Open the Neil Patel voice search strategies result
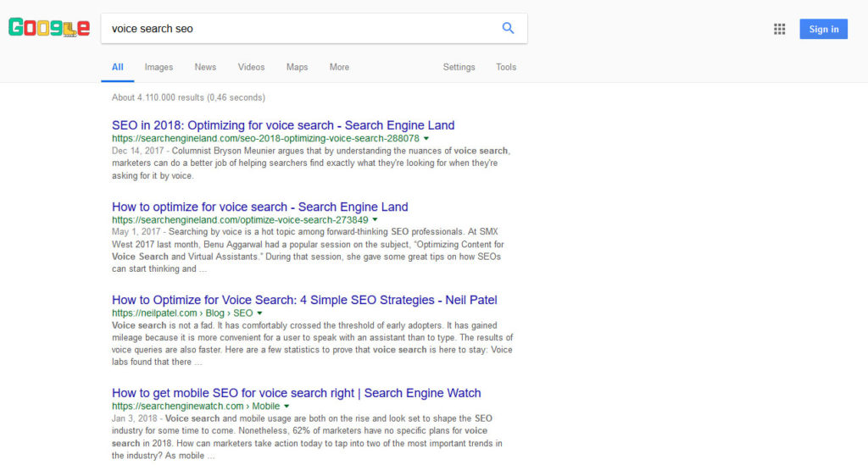 (x=304, y=300)
